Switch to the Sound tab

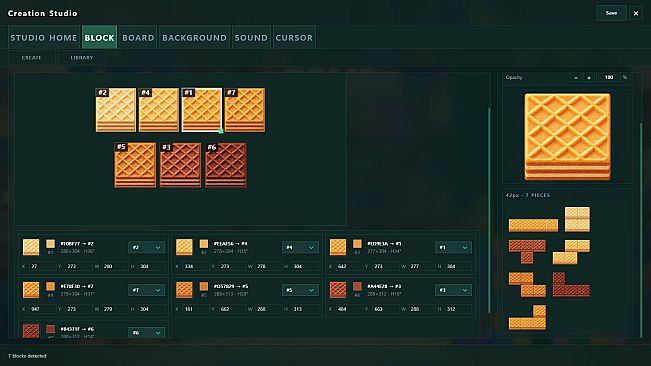click(x=251, y=37)
